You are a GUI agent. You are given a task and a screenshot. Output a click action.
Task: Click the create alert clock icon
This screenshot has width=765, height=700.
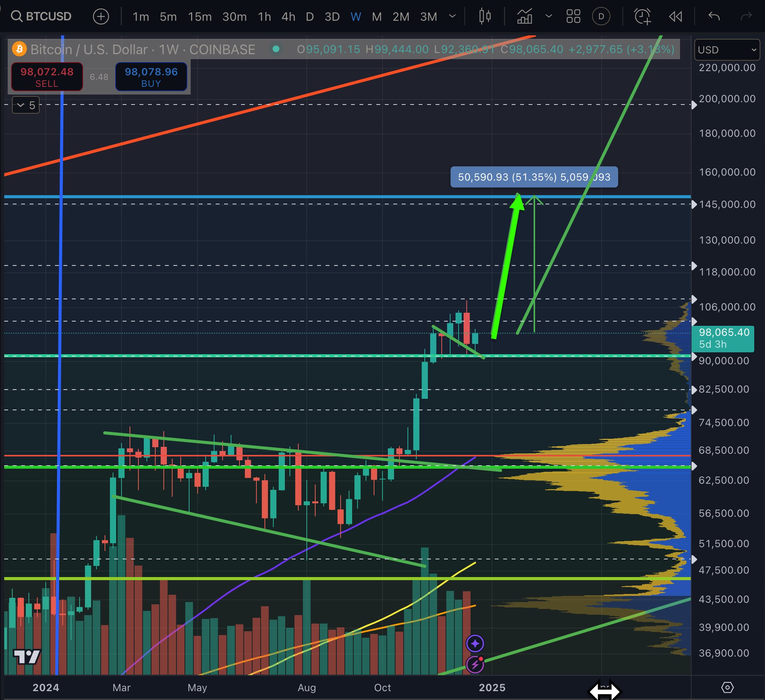pos(642,16)
